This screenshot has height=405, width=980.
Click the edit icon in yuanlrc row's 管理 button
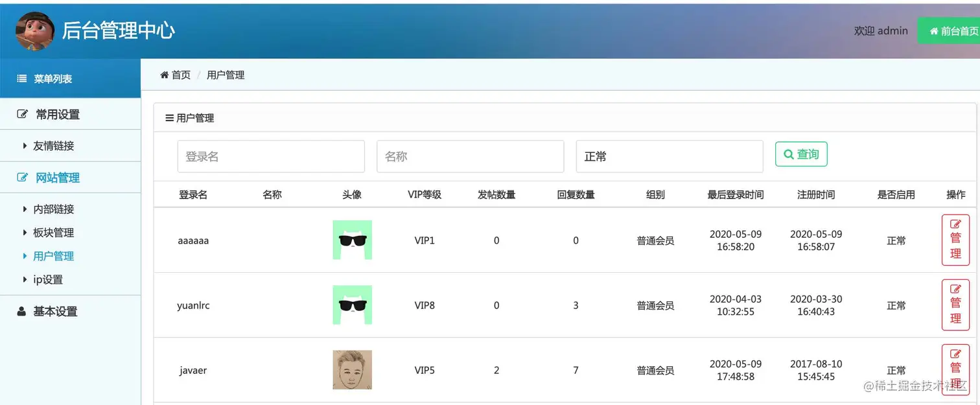(x=955, y=289)
